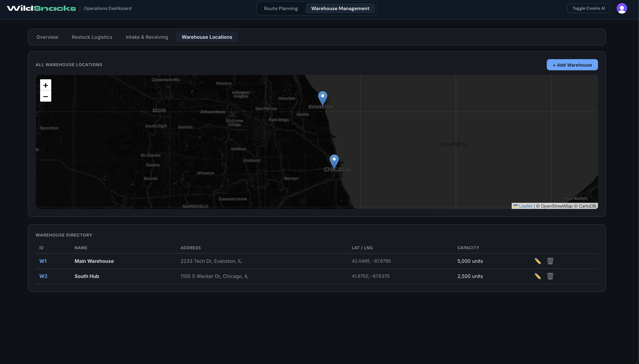The height and width of the screenshot is (364, 639).
Task: Edit South Hub with the pencil icon
Action: (x=538, y=276)
